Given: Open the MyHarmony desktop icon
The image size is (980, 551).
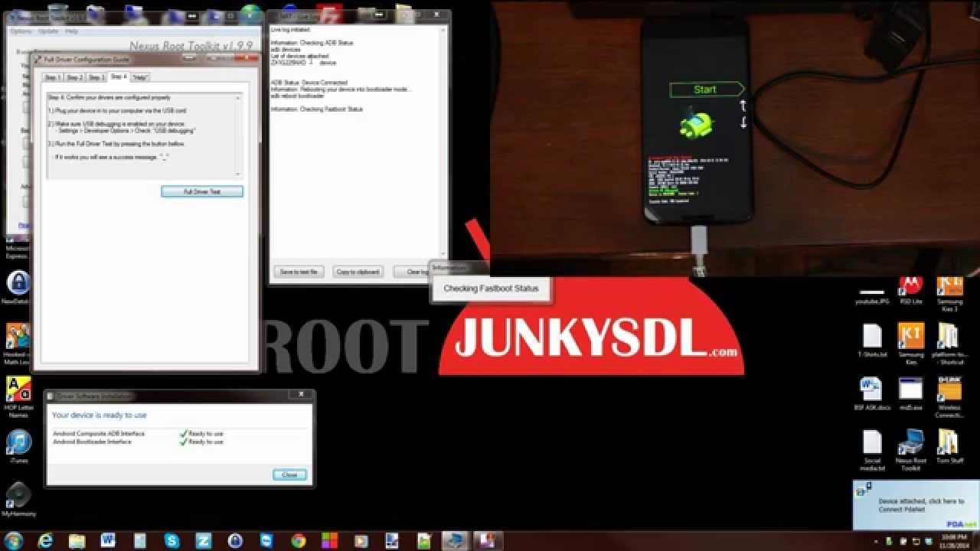Looking at the screenshot, I should 18,499.
